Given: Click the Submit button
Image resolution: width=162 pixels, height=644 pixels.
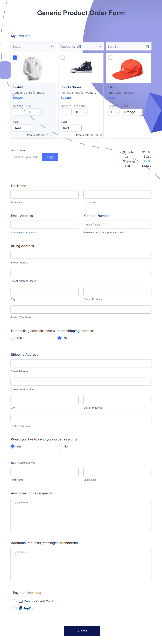Looking at the screenshot, I should pyautogui.click(x=82, y=631).
